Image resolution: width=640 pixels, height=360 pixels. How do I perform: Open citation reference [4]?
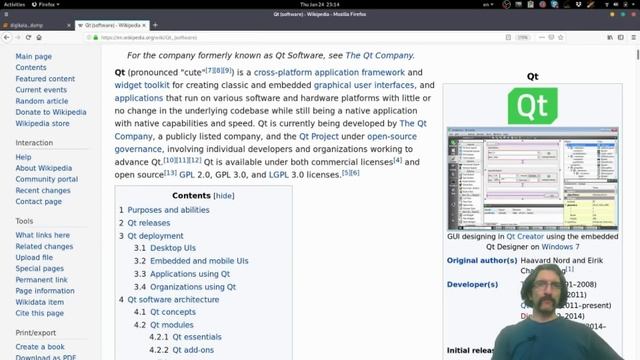tap(398, 160)
